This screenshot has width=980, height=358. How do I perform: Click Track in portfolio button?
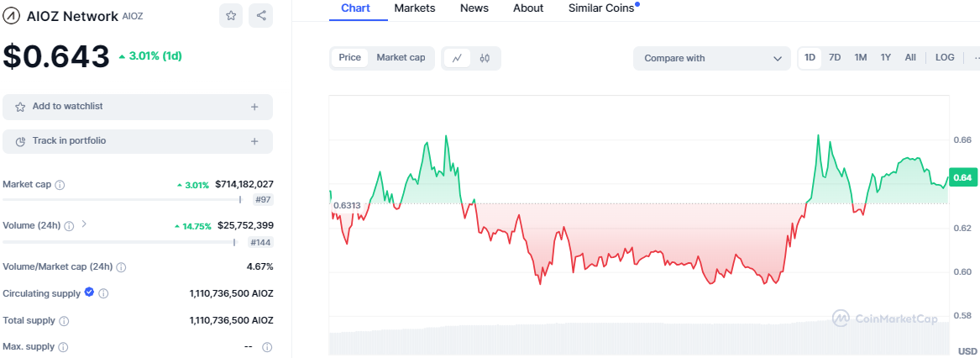click(138, 141)
